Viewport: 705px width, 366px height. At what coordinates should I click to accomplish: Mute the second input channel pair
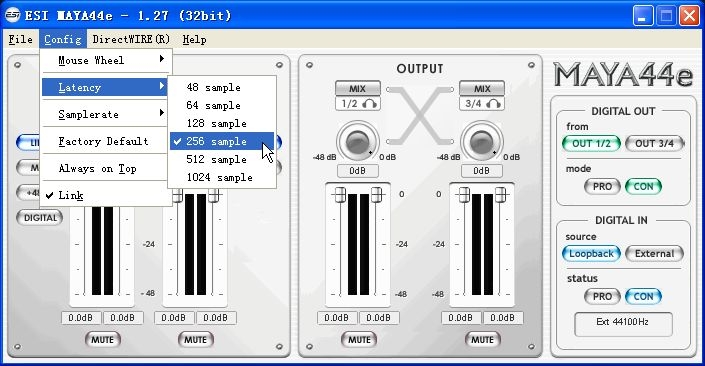pos(196,339)
